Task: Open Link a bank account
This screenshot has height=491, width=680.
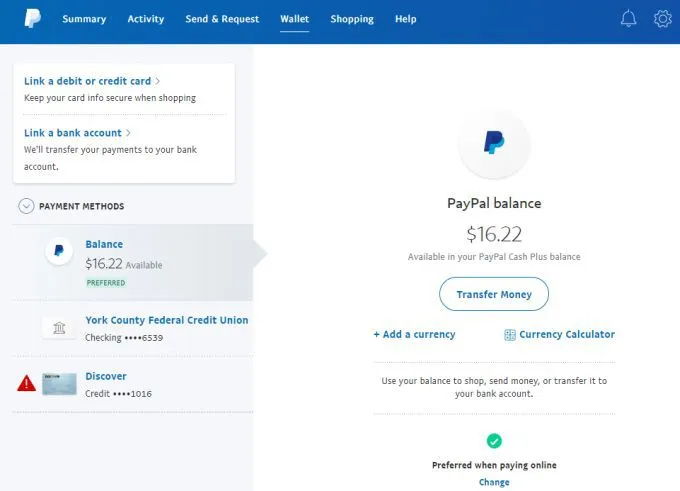Action: (x=73, y=133)
